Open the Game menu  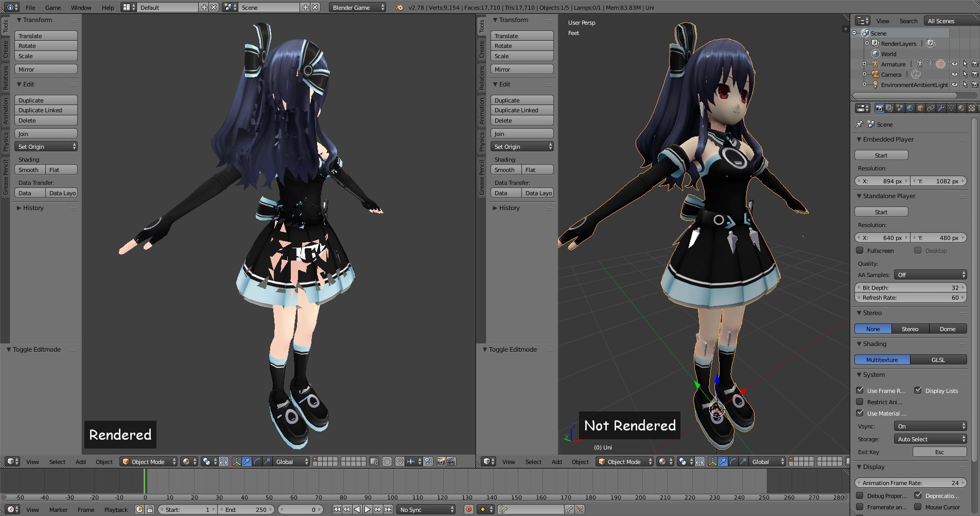(53, 7)
